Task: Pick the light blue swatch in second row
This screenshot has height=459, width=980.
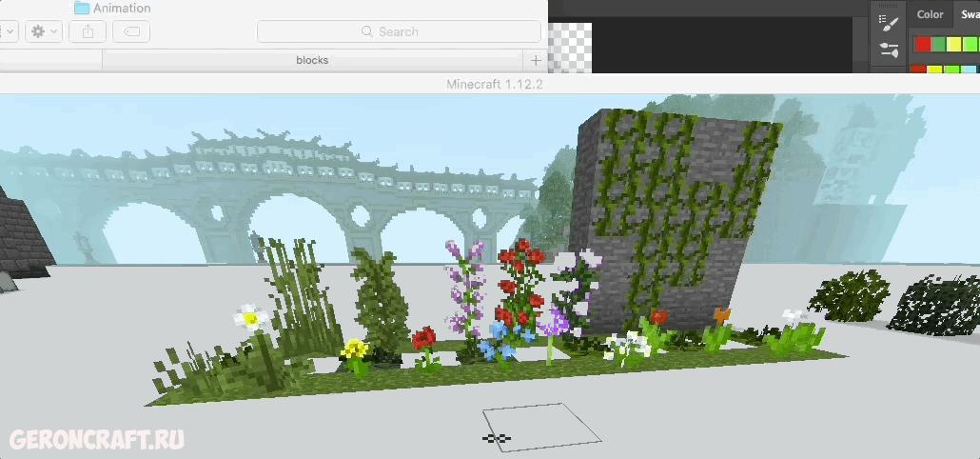Action: pyautogui.click(x=969, y=70)
